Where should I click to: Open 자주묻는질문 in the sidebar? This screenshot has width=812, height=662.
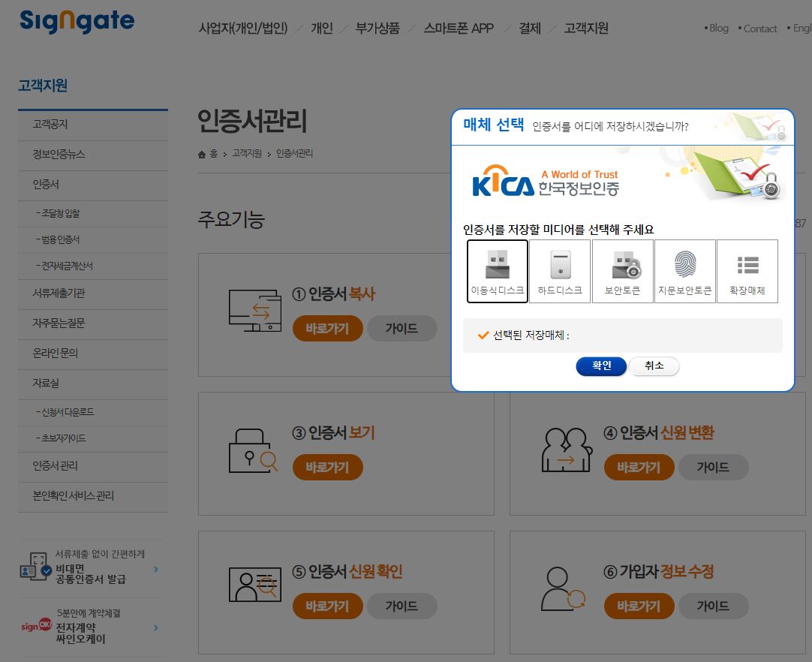click(x=93, y=323)
